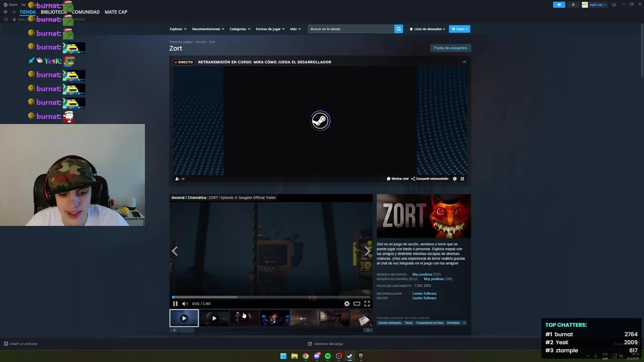Open Recomendaciones dropdown menu
Screen dimensions: 644x362
208,29
